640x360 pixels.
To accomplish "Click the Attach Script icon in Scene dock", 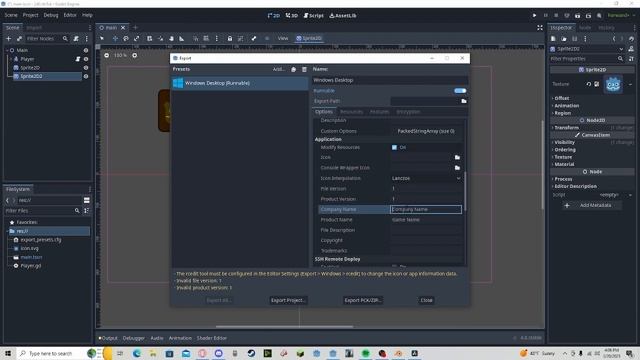I will 76,38.
